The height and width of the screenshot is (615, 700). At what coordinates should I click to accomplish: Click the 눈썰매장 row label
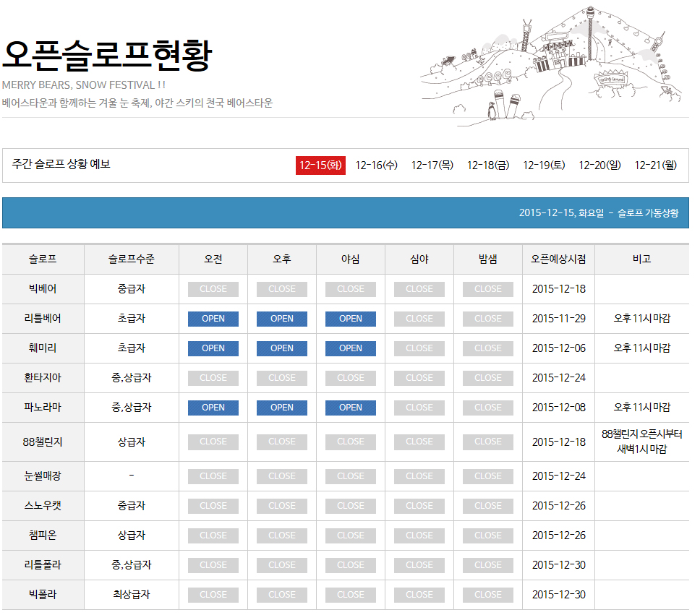[x=43, y=476]
